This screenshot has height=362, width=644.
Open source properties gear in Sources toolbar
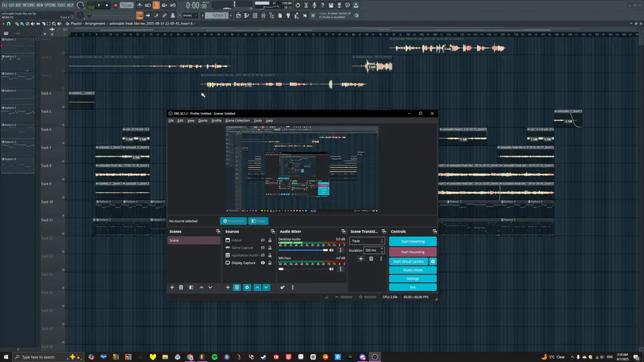coord(247,288)
